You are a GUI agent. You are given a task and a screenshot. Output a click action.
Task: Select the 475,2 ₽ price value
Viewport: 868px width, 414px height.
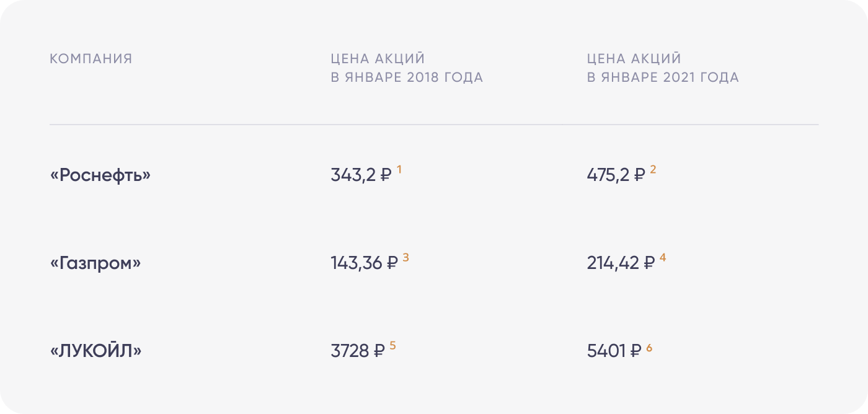click(x=616, y=175)
